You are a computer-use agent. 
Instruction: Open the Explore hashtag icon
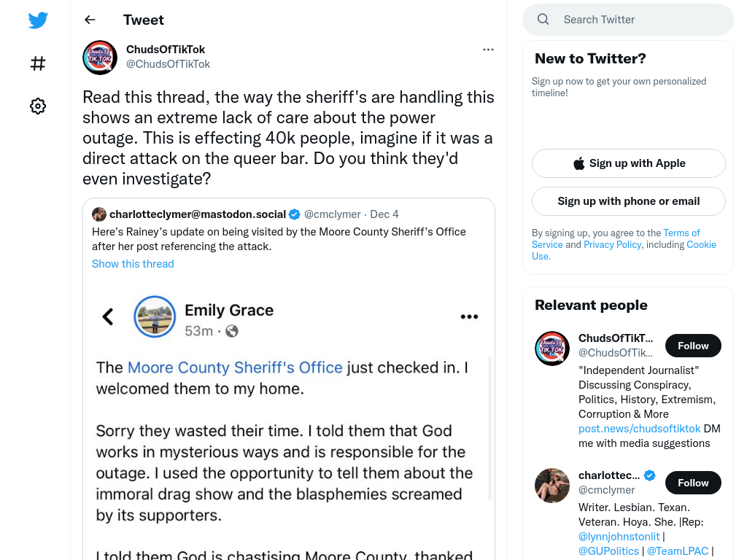pos(38,63)
